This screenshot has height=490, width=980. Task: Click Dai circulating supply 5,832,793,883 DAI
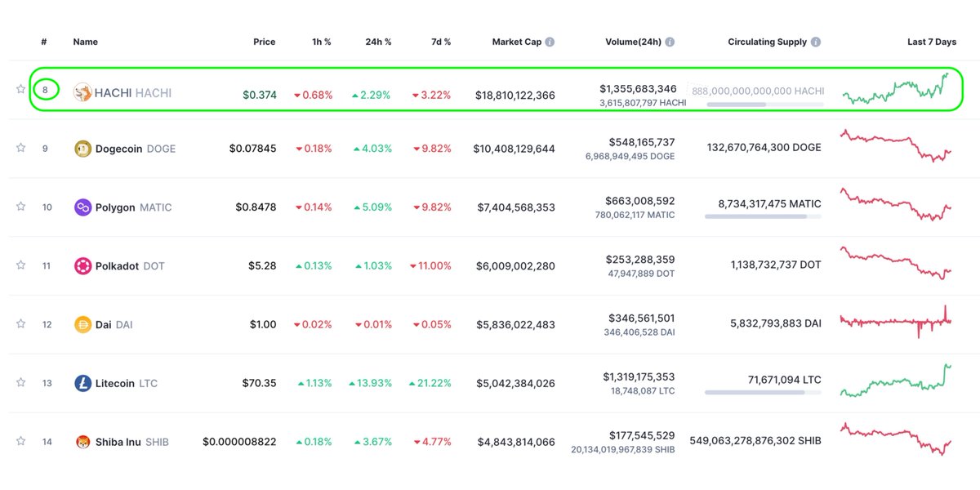[x=776, y=323]
